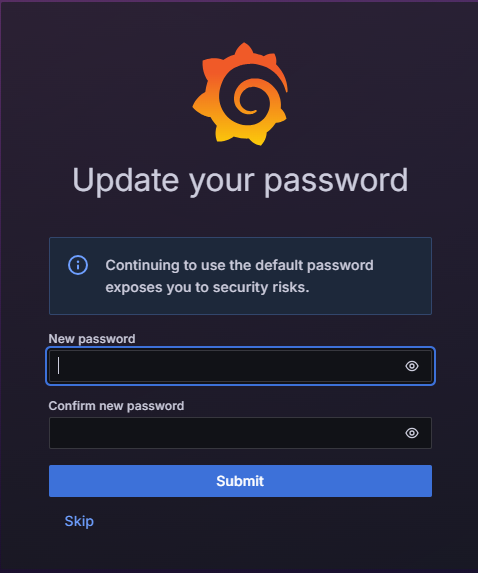
Task: Focus the Confirm new password input
Action: tap(240, 433)
